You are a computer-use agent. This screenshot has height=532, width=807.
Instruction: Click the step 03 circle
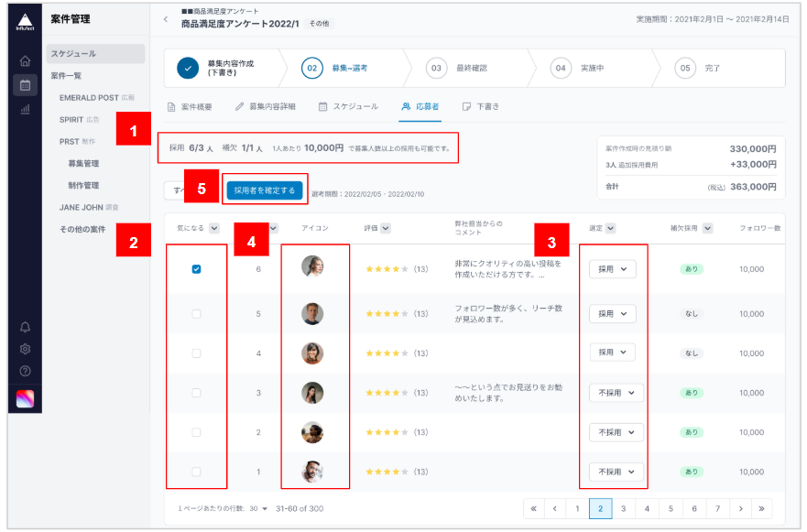(436, 68)
